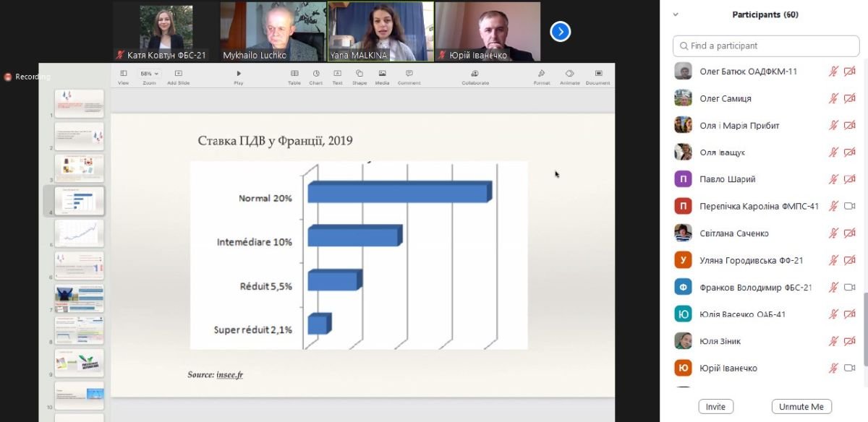
Task: Click the Intermédiare 10% bar in chart
Action: point(354,236)
